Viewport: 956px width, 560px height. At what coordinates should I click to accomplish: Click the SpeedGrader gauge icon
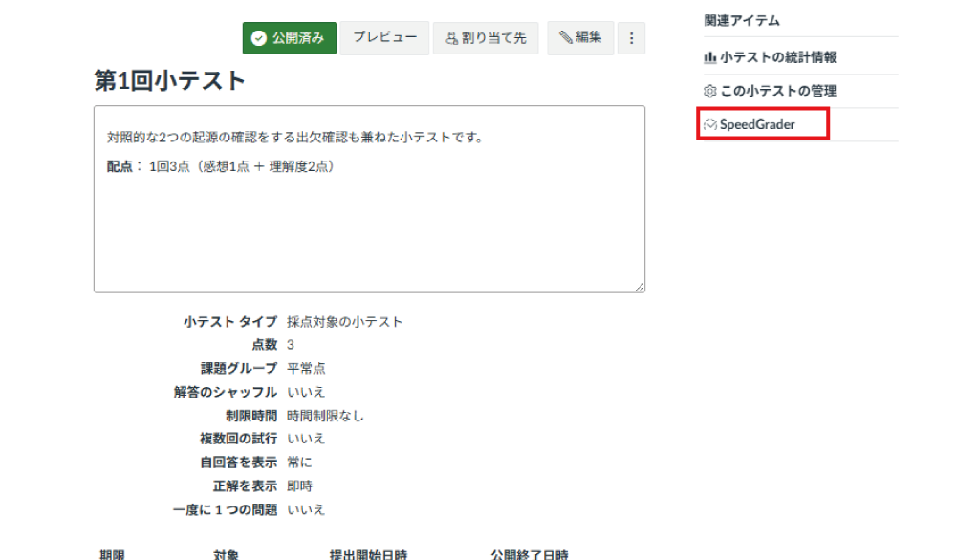[710, 124]
